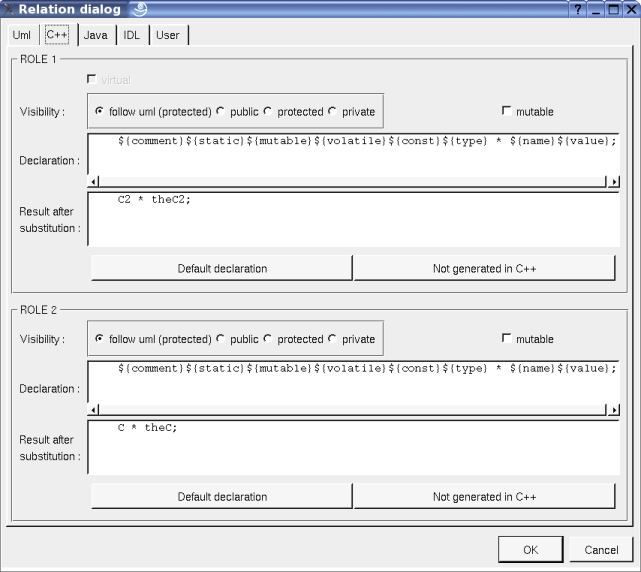Maximize the Relation dialog window
The image size is (641, 572).
(614, 9)
